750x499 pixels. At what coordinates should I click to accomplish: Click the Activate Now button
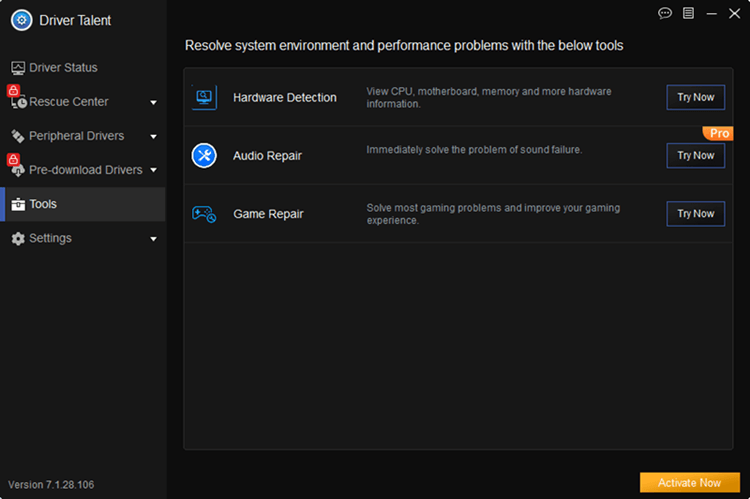690,483
